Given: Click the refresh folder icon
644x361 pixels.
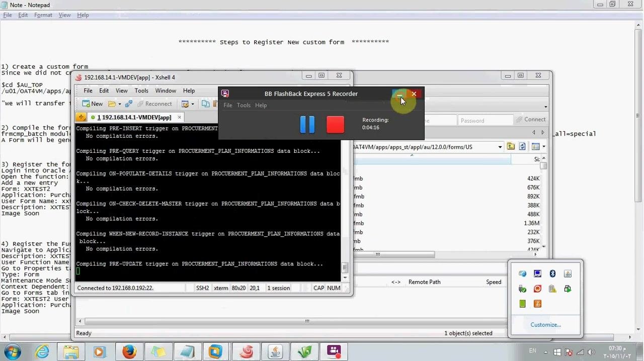Looking at the screenshot, I should 522,146.
